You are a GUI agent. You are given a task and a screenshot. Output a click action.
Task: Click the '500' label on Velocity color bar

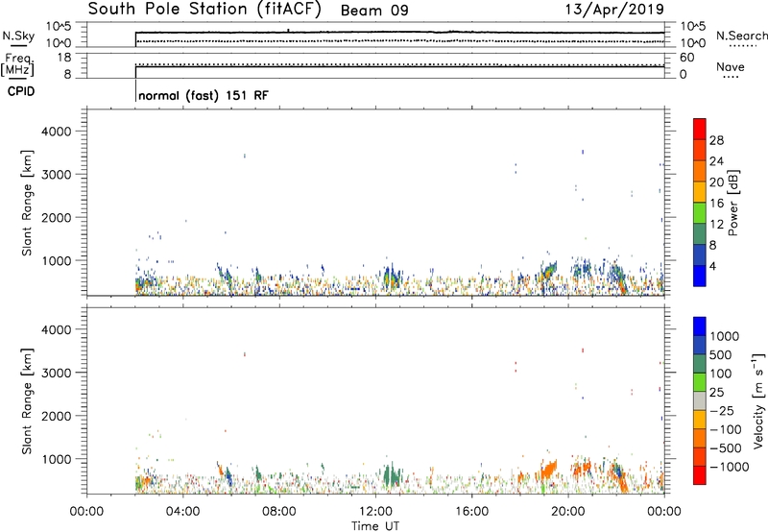[x=720, y=355]
